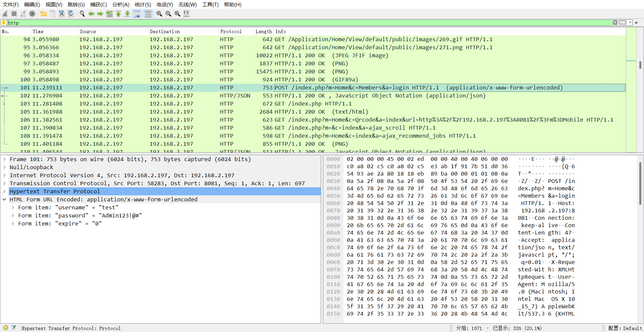Screen dimensions: 644x332
Task: Click the zoom in icon
Action: click(159, 14)
